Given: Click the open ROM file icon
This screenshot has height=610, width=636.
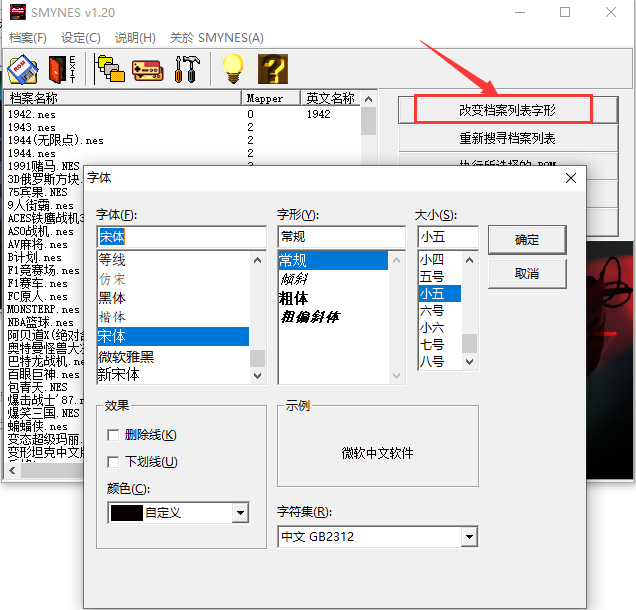Looking at the screenshot, I should tap(23, 68).
